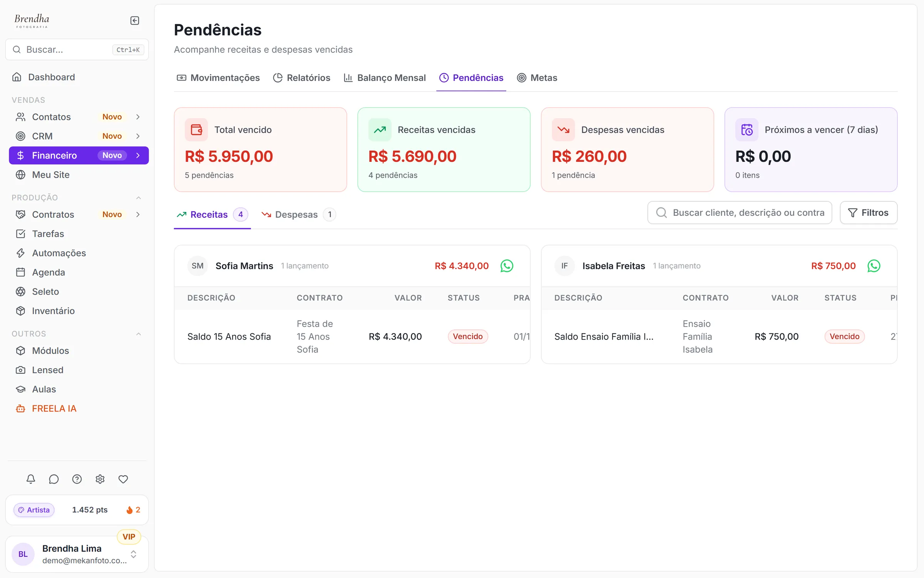Open Inventário in the sidebar
The image size is (924, 578).
click(79, 311)
